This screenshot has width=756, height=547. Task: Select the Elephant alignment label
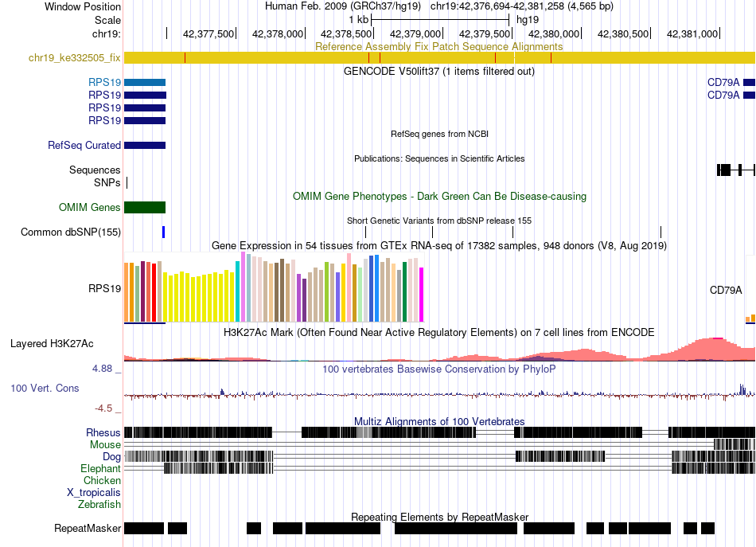[x=101, y=468]
